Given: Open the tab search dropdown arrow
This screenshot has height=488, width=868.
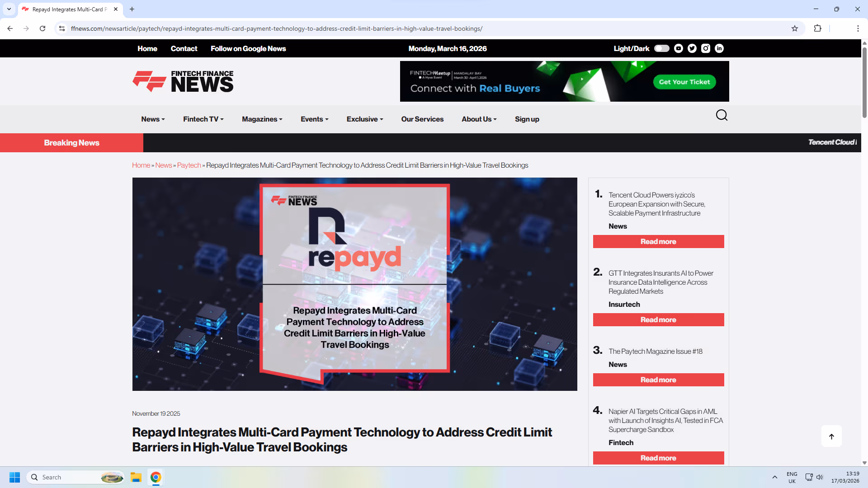Looking at the screenshot, I should [9, 9].
